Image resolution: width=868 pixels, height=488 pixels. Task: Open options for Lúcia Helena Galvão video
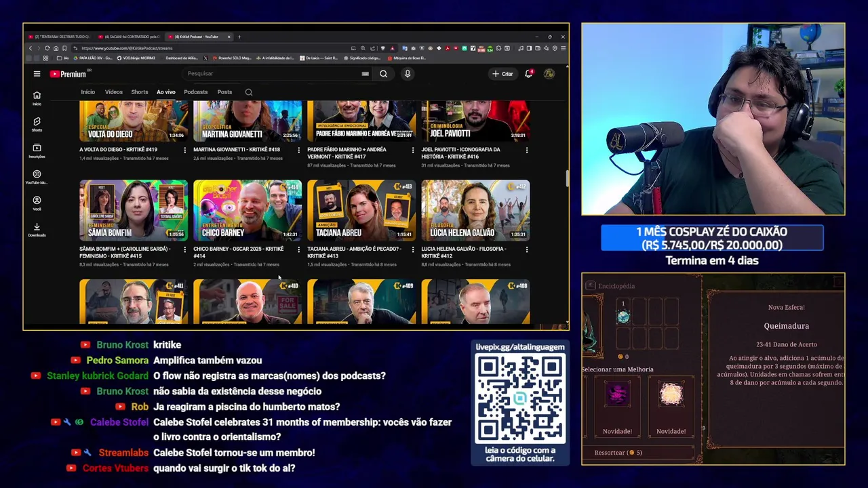(526, 250)
